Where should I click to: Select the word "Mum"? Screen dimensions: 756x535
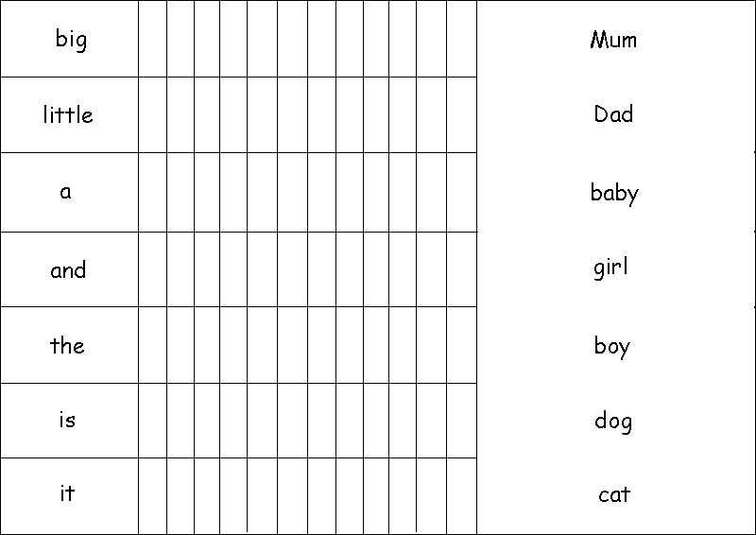pos(613,40)
